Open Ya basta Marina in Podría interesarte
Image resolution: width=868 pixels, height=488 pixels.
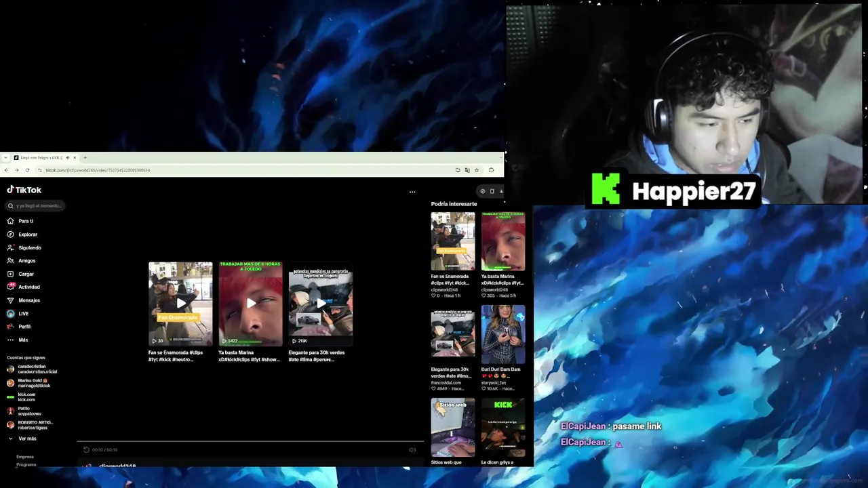click(x=503, y=241)
